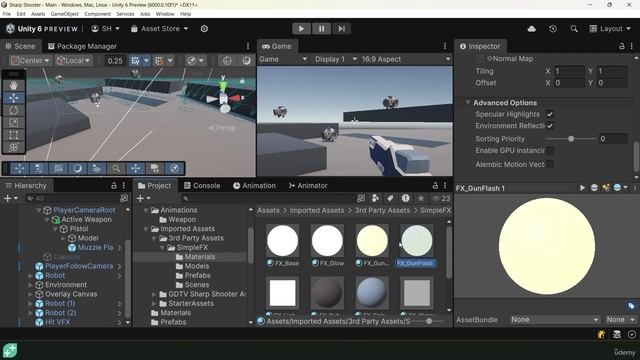Screen dimensions: 640x360
Task: Switch to Console tab
Action: pos(202,185)
